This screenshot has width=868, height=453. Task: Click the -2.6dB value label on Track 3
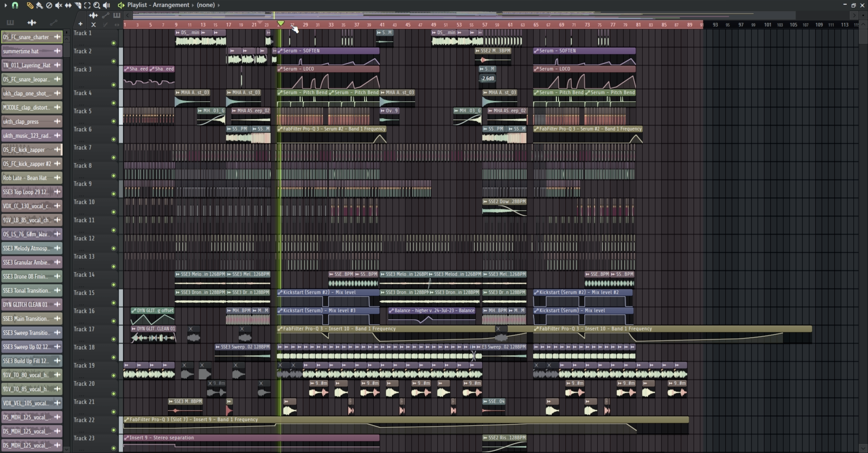[x=487, y=78]
